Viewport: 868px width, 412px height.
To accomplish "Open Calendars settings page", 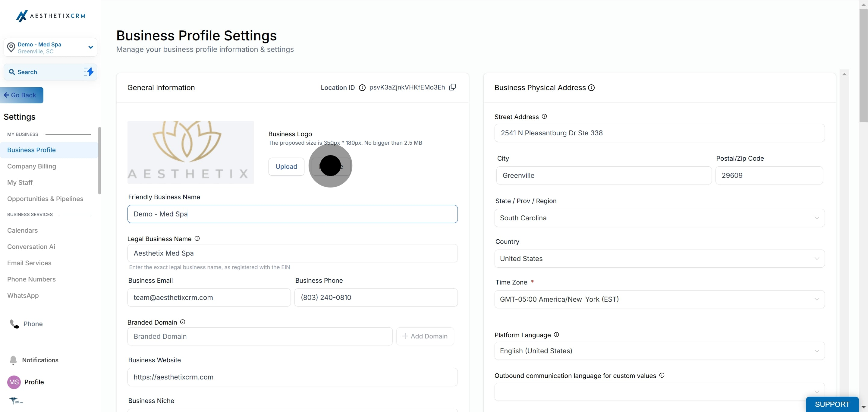I will pos(23,231).
